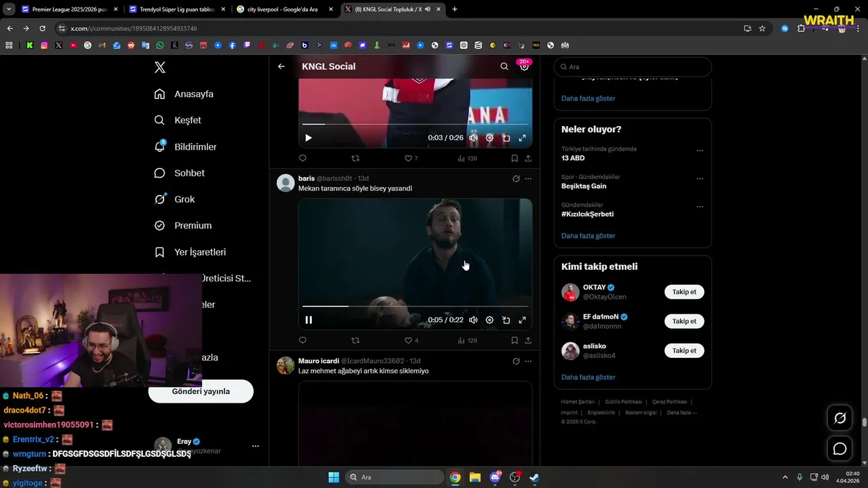Open Sohbet messages

point(179,173)
